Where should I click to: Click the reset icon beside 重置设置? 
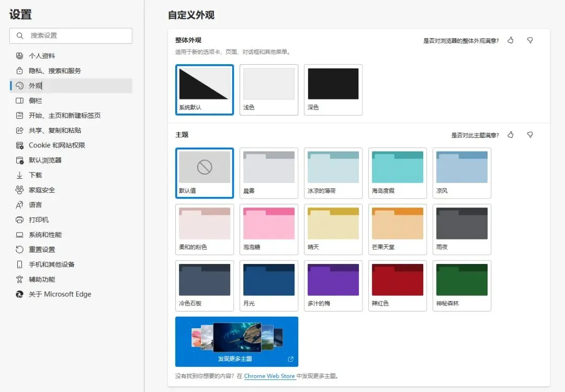pyautogui.click(x=19, y=249)
